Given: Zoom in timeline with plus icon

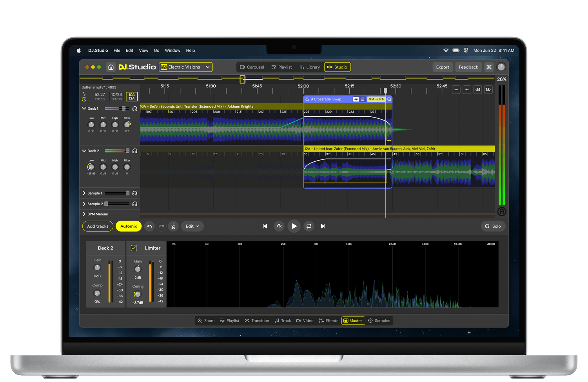Looking at the screenshot, I should (x=467, y=90).
